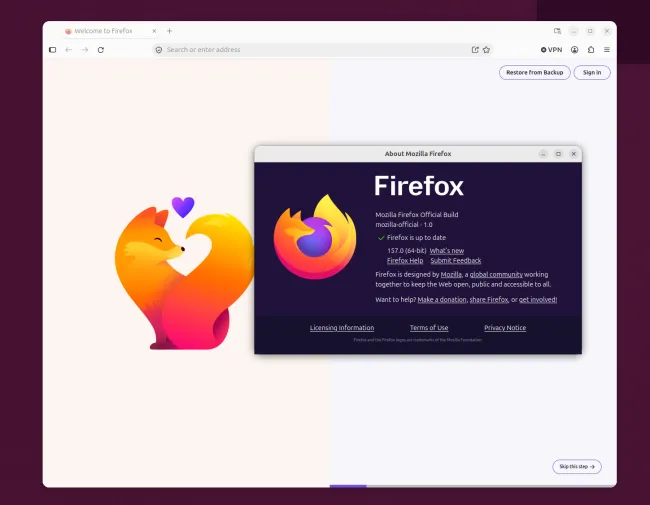Open Terms of Use link
This screenshot has height=505, width=650.
(x=429, y=328)
